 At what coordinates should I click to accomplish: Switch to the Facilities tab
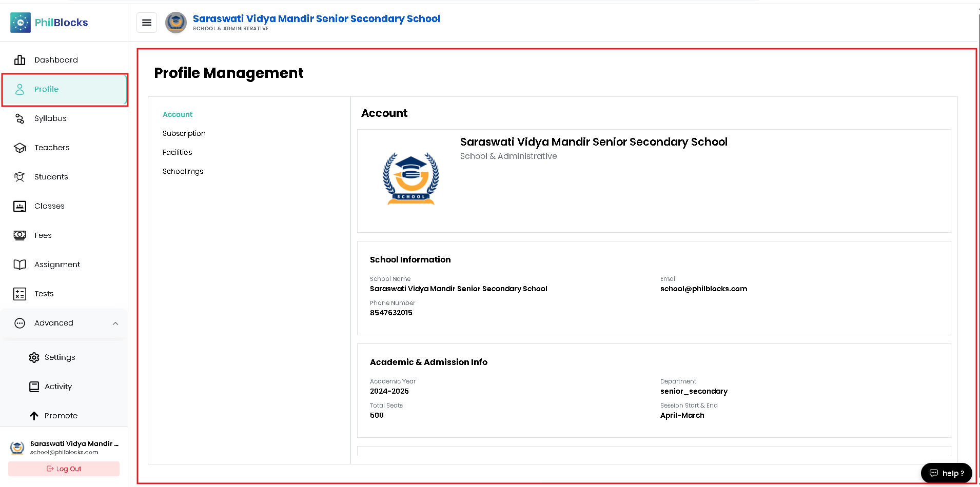[x=178, y=152]
